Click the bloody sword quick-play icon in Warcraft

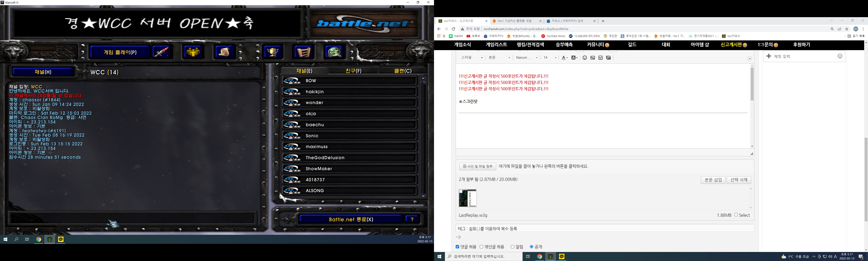tap(162, 52)
